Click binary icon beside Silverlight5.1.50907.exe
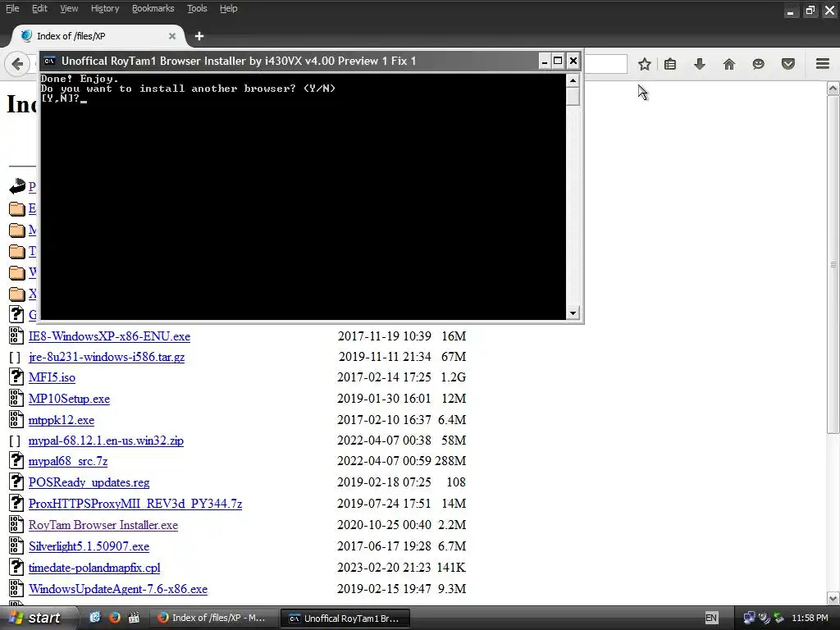840x630 pixels. point(16,546)
